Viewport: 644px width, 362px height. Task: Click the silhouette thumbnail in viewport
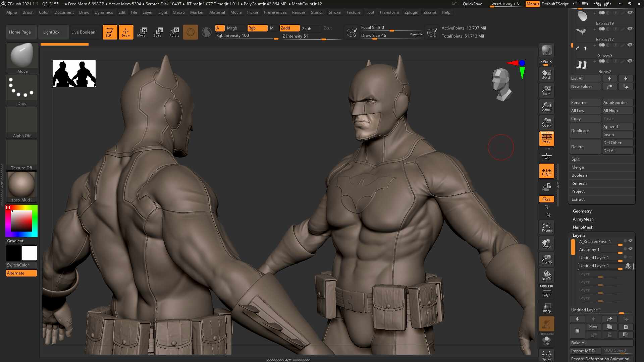click(74, 74)
